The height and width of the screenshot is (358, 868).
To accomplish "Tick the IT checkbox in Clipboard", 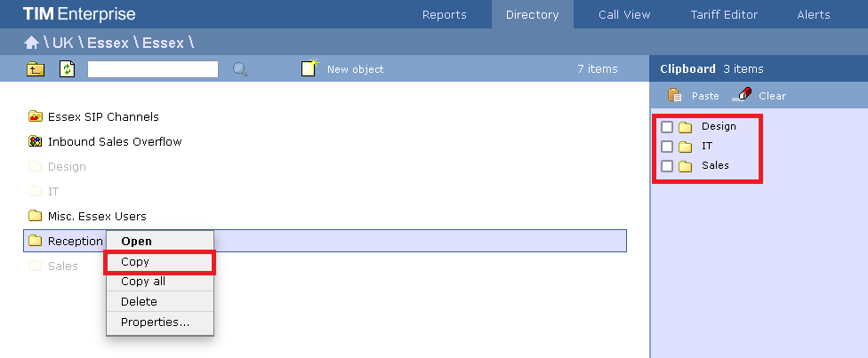I will tap(667, 147).
